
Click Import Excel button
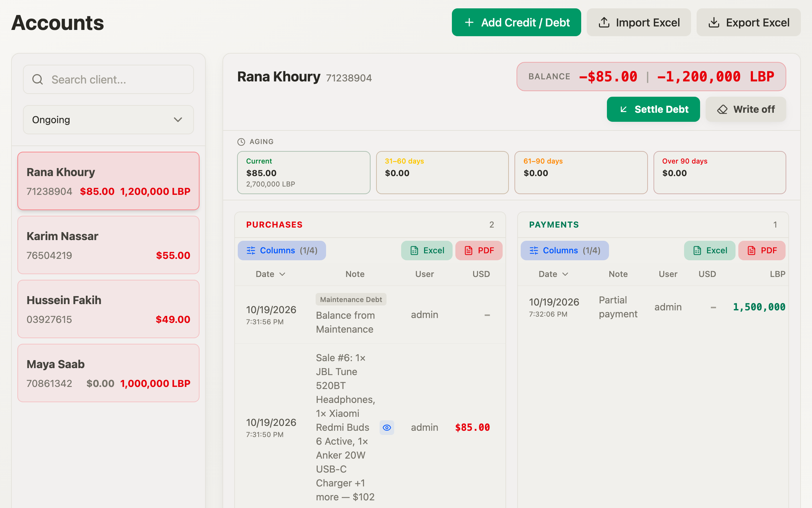(x=639, y=23)
